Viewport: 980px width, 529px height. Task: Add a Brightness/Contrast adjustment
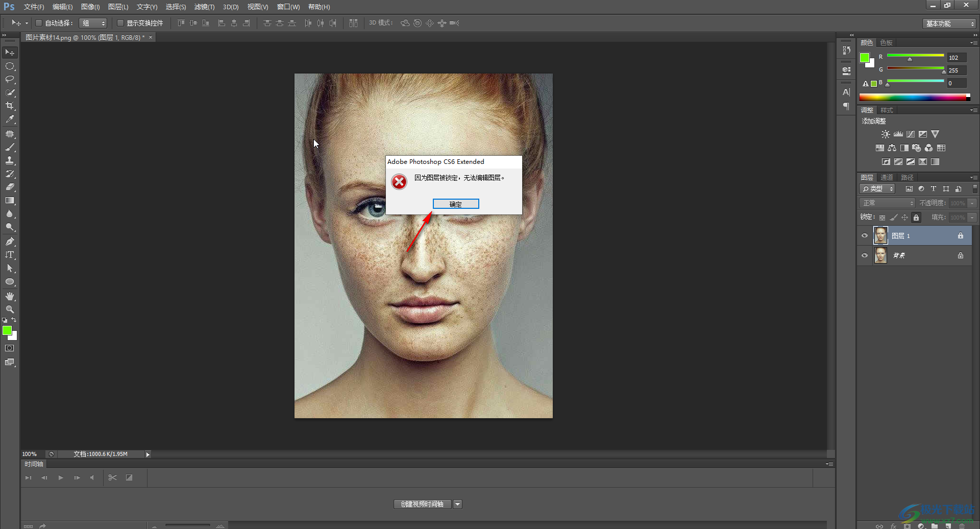[x=886, y=134]
